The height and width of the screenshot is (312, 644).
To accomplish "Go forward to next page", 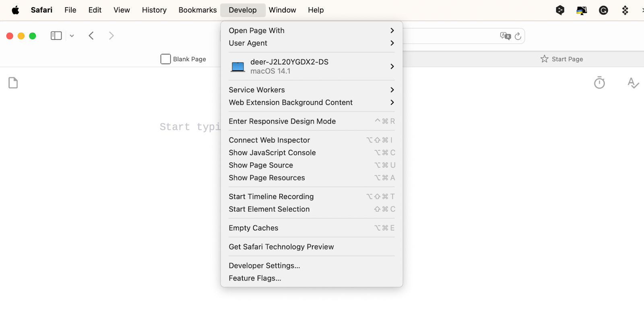I will (x=111, y=36).
